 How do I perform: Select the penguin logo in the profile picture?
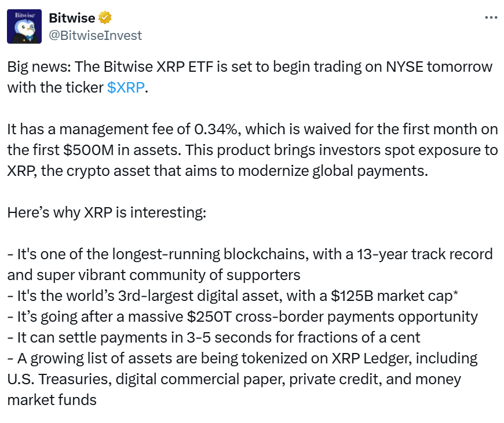pyautogui.click(x=24, y=29)
